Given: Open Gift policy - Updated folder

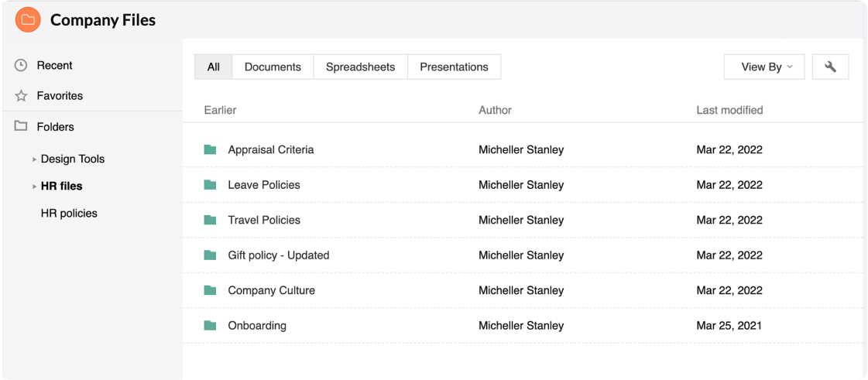Looking at the screenshot, I should pos(278,255).
